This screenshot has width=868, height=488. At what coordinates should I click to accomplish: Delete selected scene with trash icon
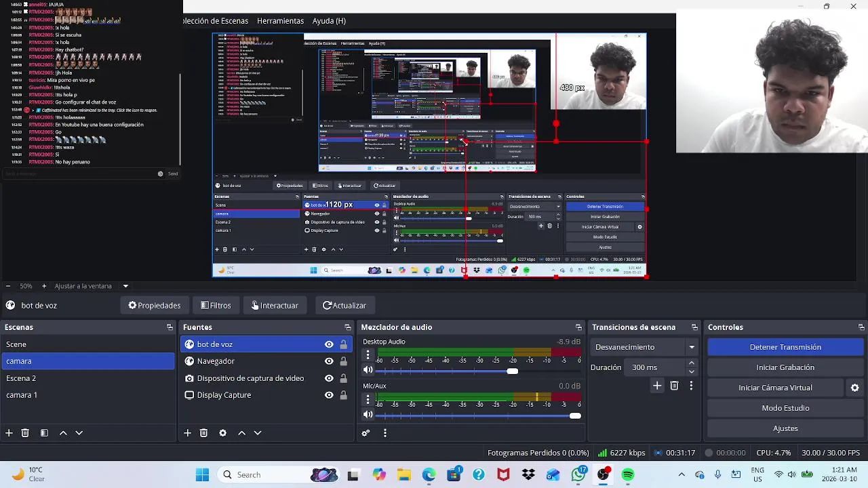(x=25, y=432)
